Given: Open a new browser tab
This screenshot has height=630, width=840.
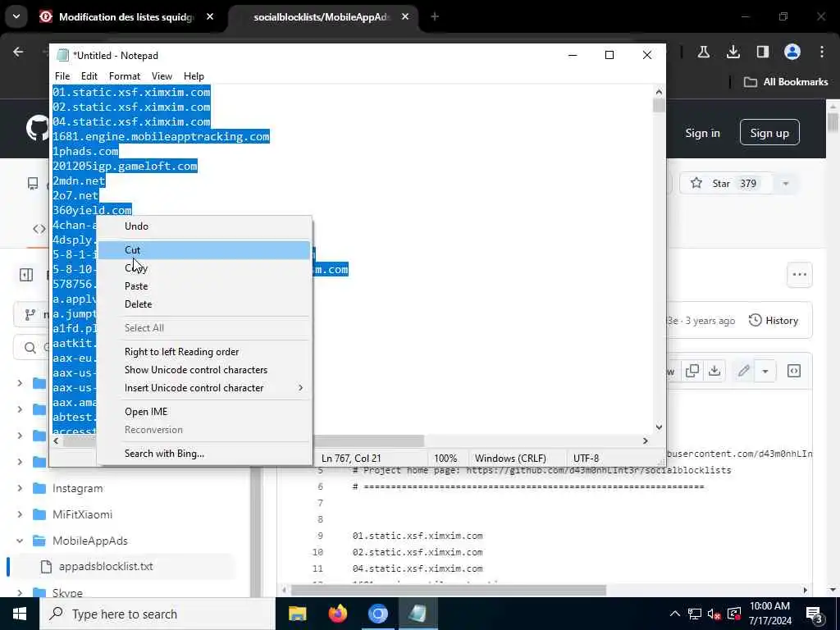Looking at the screenshot, I should [x=435, y=17].
